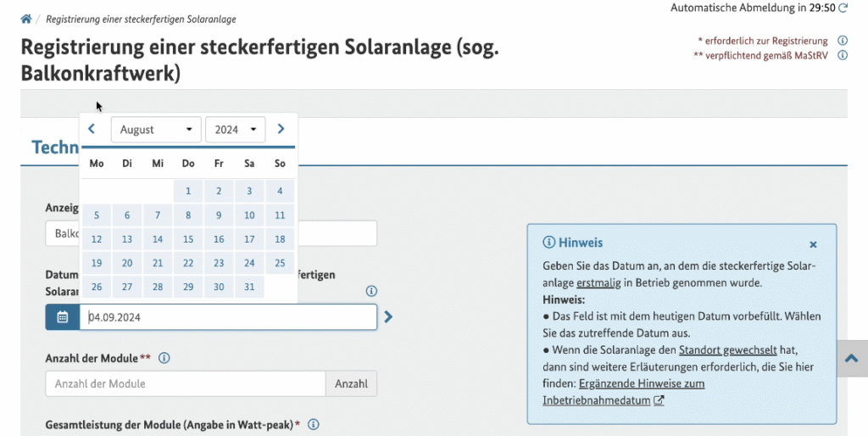
Task: Select August 11 in the calendar
Action: [x=280, y=215]
